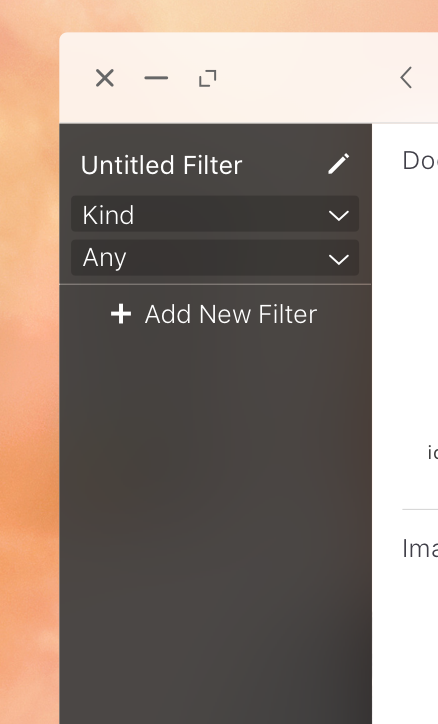Click the plus icon to add filter
438x724 pixels.
tap(121, 314)
